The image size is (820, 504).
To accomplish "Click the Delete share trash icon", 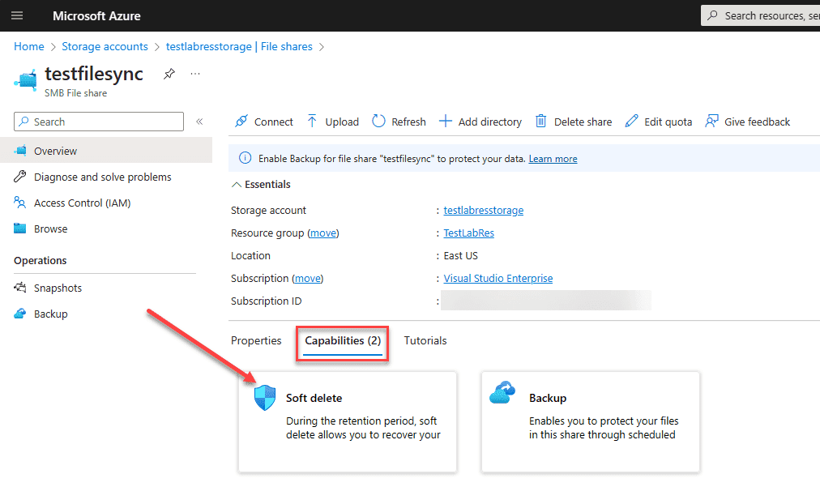I will point(540,122).
